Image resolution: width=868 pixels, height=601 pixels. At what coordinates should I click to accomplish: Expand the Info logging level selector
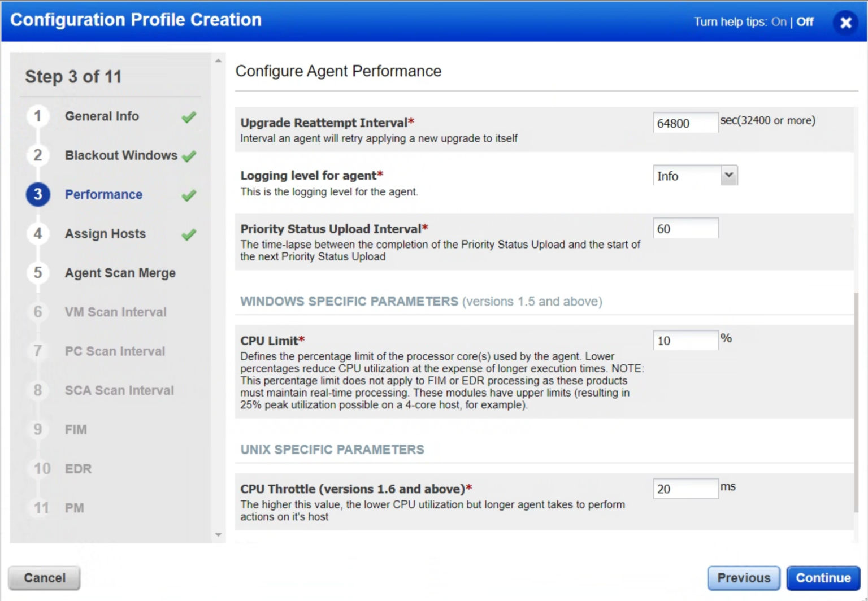[x=729, y=176]
